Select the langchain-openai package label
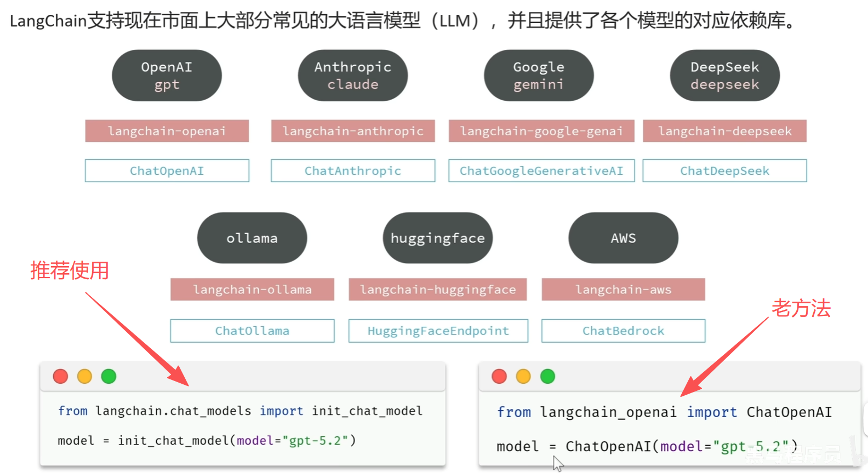Image resolution: width=868 pixels, height=473 pixels. click(167, 131)
